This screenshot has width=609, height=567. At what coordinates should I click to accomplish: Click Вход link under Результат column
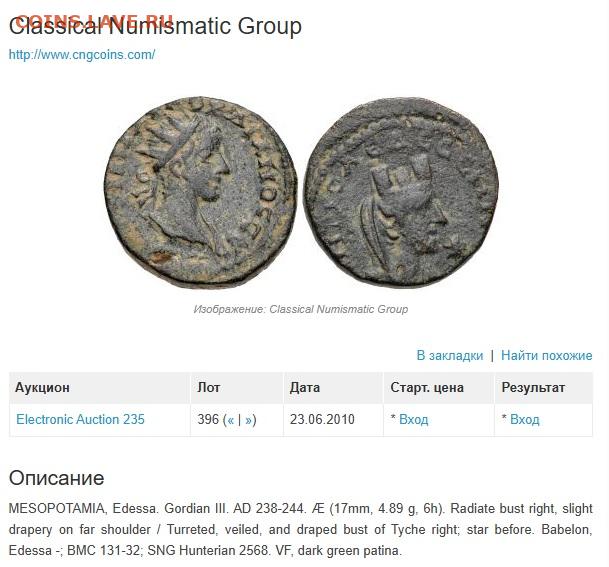[x=525, y=419]
